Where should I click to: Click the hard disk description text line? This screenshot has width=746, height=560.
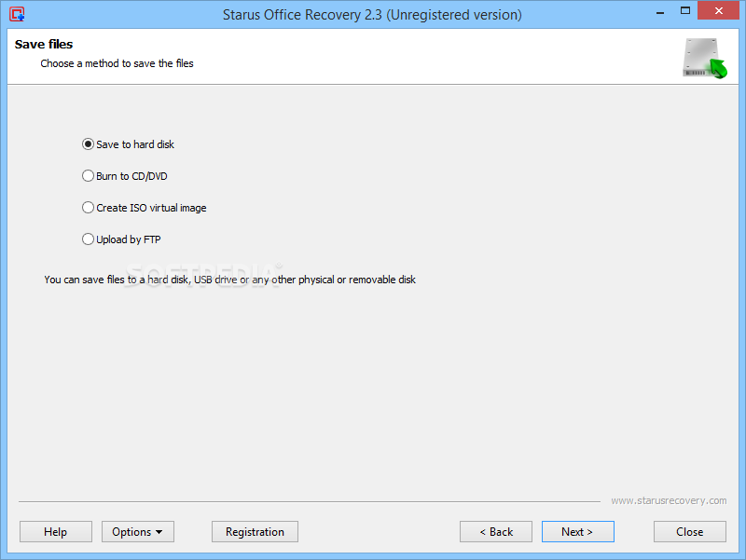229,280
